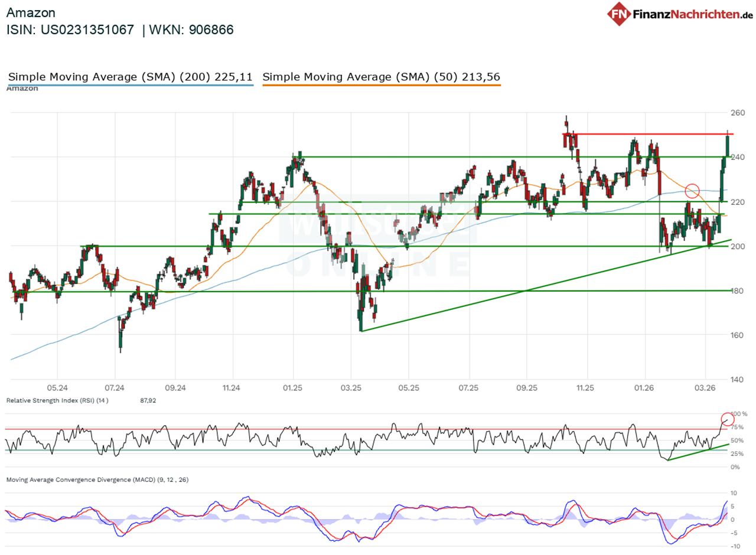The height and width of the screenshot is (555, 756).
Task: Select the Relative Strength Index (RSI) label
Action: pyautogui.click(x=58, y=400)
